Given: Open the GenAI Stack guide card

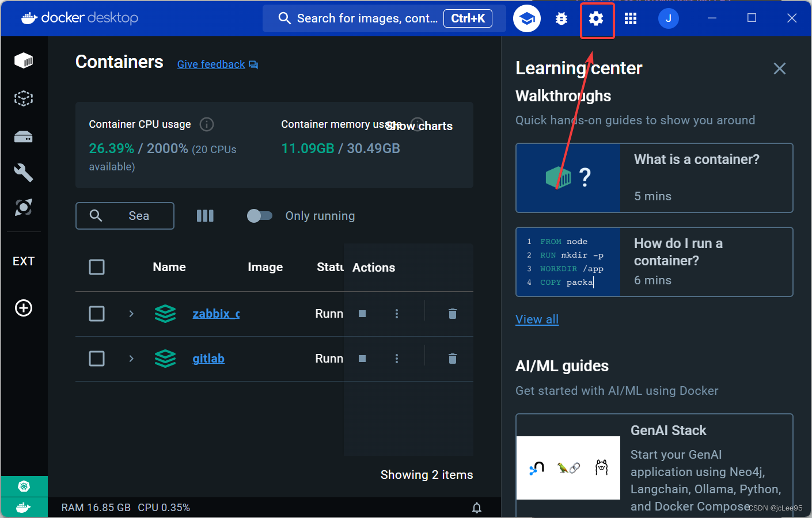Looking at the screenshot, I should 654,465.
